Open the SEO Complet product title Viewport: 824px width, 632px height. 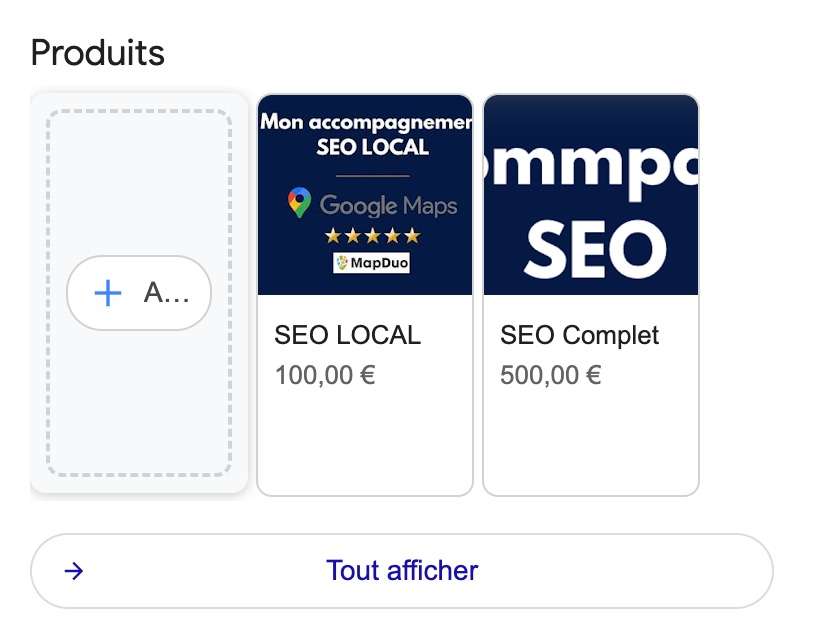click(x=579, y=335)
